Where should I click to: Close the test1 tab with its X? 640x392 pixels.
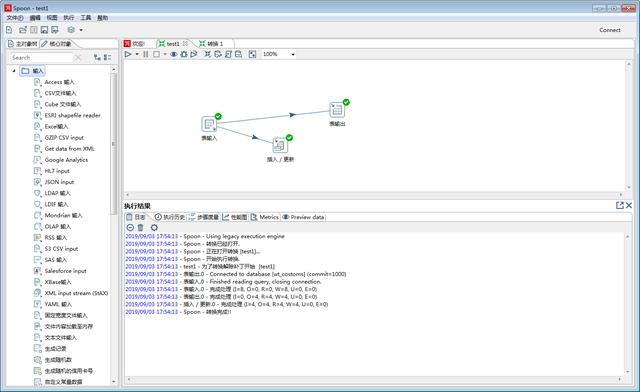pos(185,43)
